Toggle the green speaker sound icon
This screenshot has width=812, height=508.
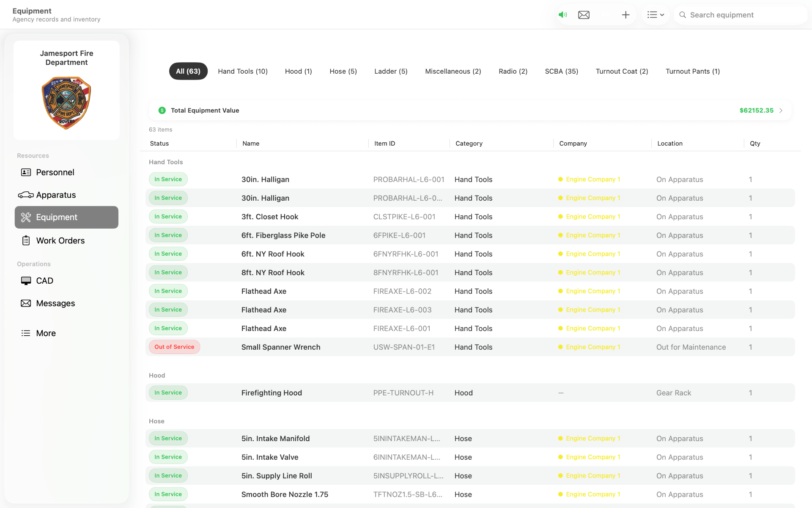tap(562, 15)
